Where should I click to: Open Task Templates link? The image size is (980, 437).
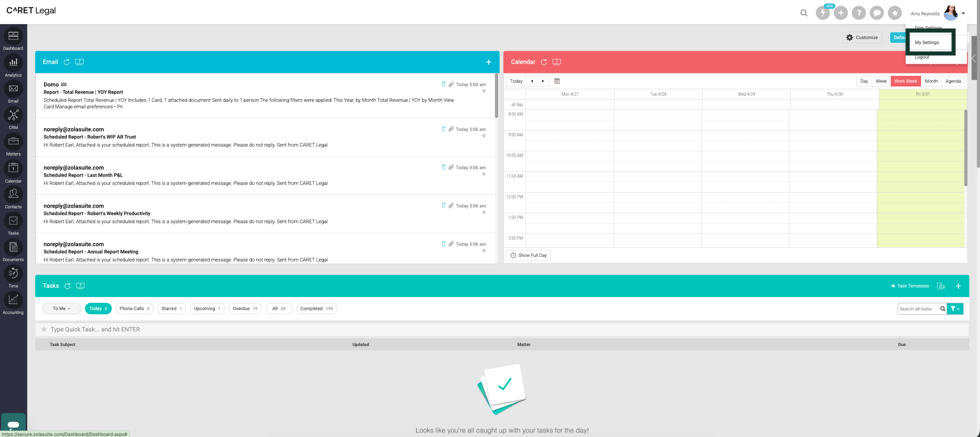point(910,286)
